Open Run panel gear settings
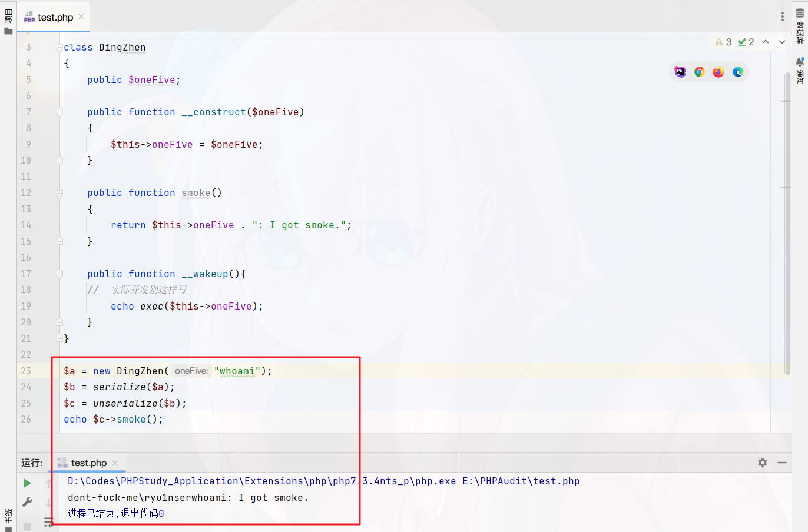 pos(763,463)
